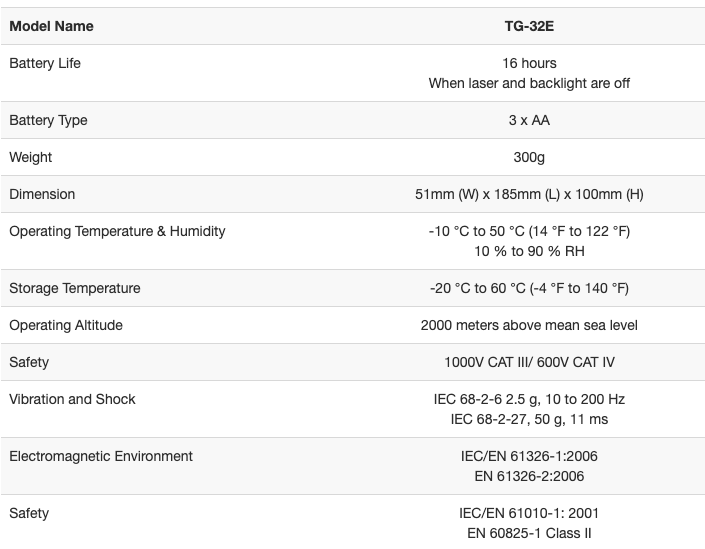Screen dimensions: 705x549
Task: Click the Model Name header cell
Action: point(50,26)
